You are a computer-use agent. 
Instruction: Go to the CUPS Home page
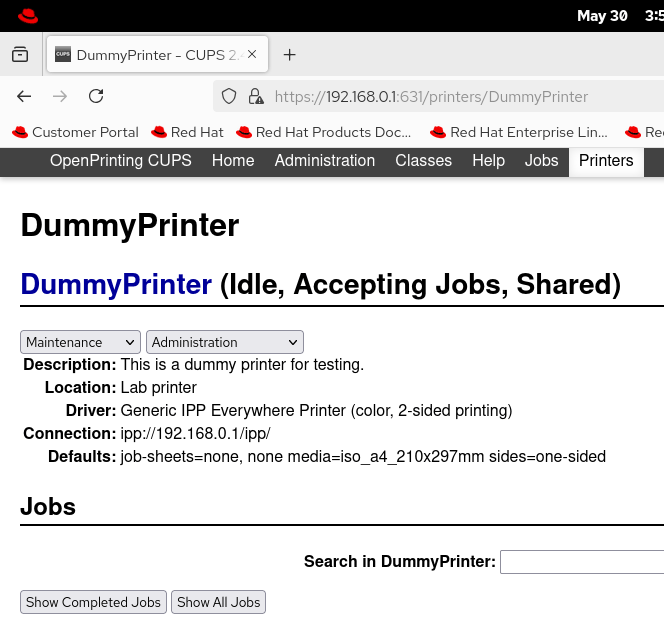point(233,161)
